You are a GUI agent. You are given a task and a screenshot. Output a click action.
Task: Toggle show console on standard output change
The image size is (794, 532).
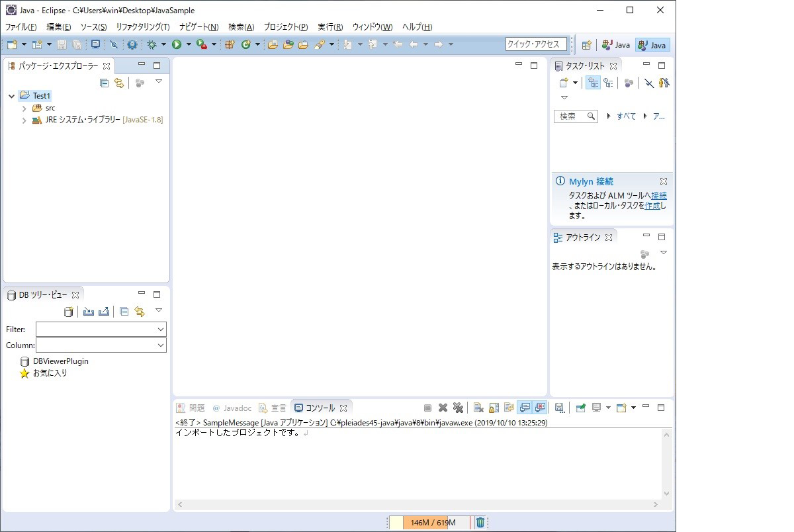pyautogui.click(x=525, y=408)
